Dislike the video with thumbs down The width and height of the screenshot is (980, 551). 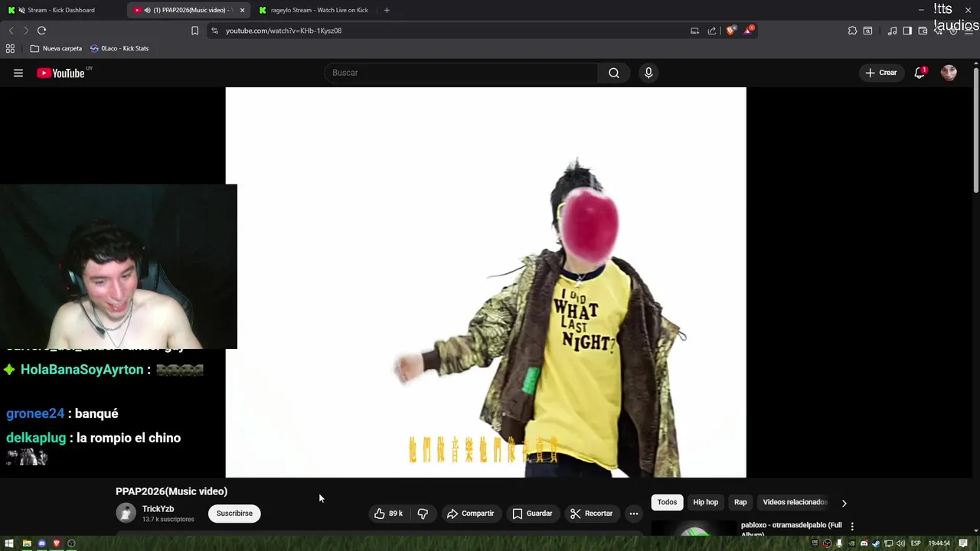pyautogui.click(x=423, y=514)
